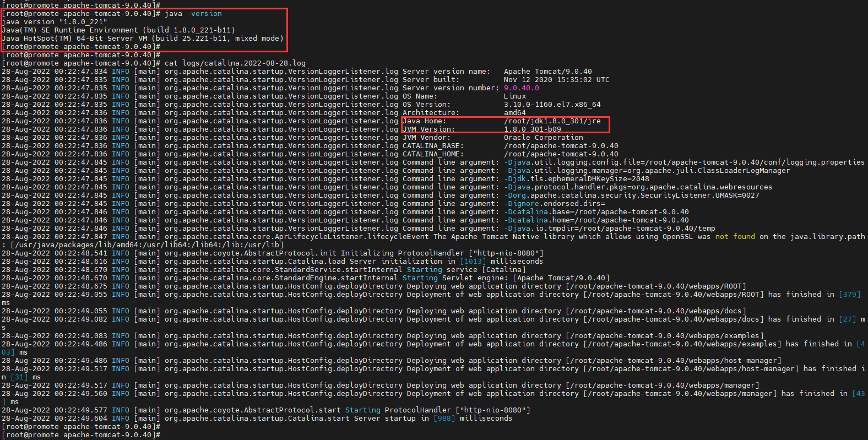Click the -Djava.util.logging.config.file argument
Image resolution: width=868 pixels, height=440 pixels.
(685, 162)
